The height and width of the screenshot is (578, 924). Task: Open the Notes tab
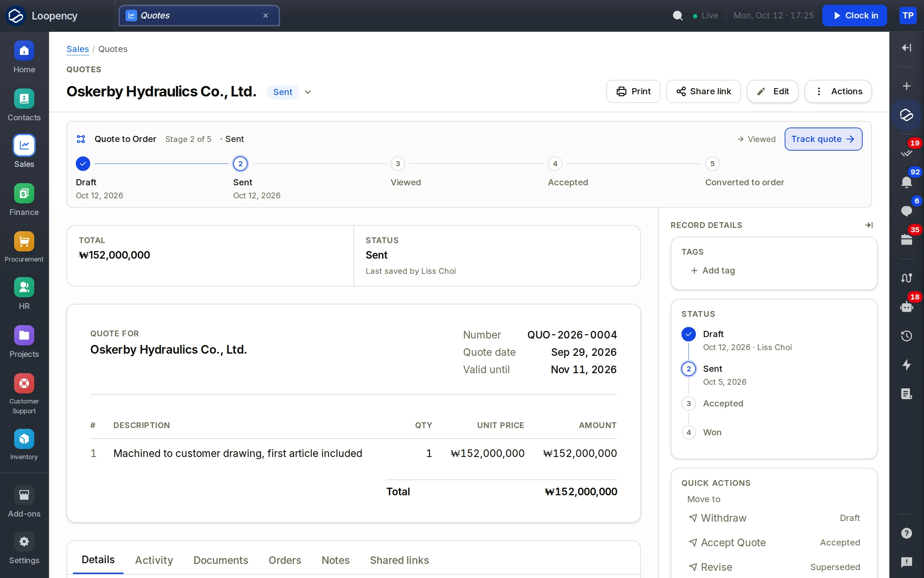[x=336, y=560]
